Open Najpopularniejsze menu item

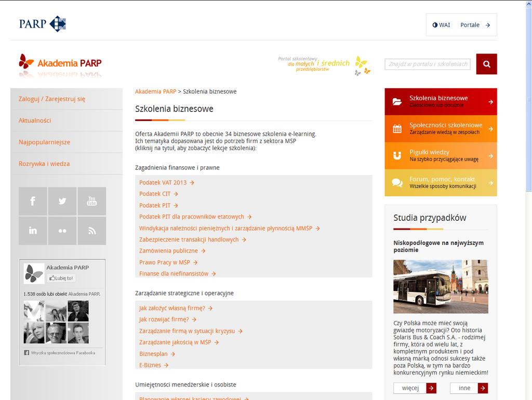45,142
